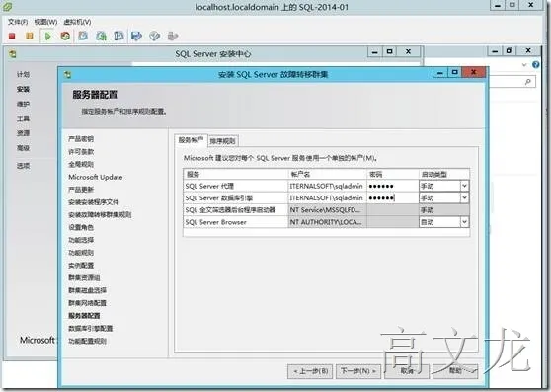Click the 设置角色 setup step
The height and width of the screenshot is (392, 551).
[x=81, y=228]
